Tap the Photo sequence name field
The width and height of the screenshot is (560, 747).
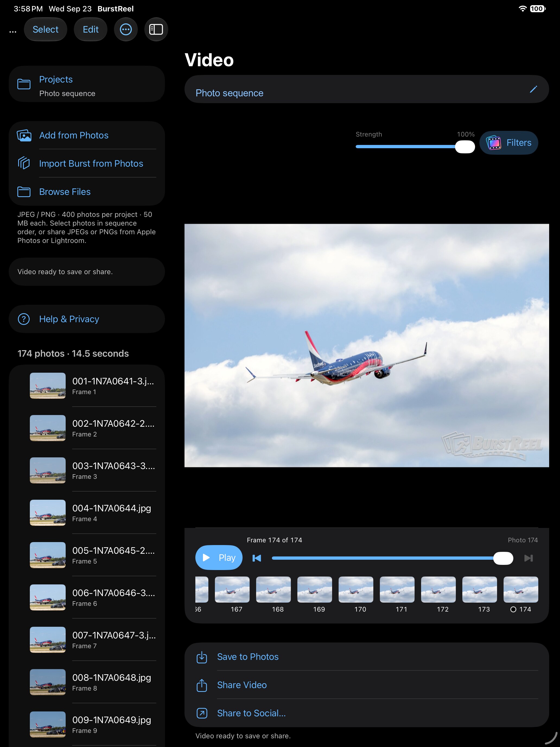tap(367, 89)
